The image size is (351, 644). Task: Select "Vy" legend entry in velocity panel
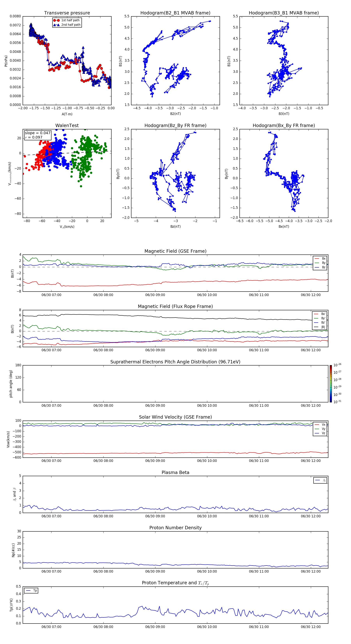(320, 429)
